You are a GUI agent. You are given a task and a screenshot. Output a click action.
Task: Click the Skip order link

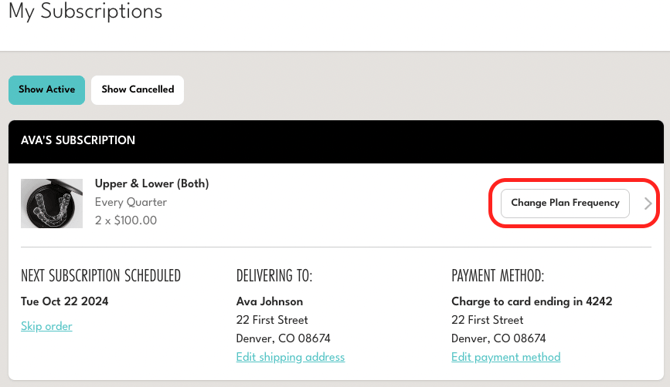[47, 326]
